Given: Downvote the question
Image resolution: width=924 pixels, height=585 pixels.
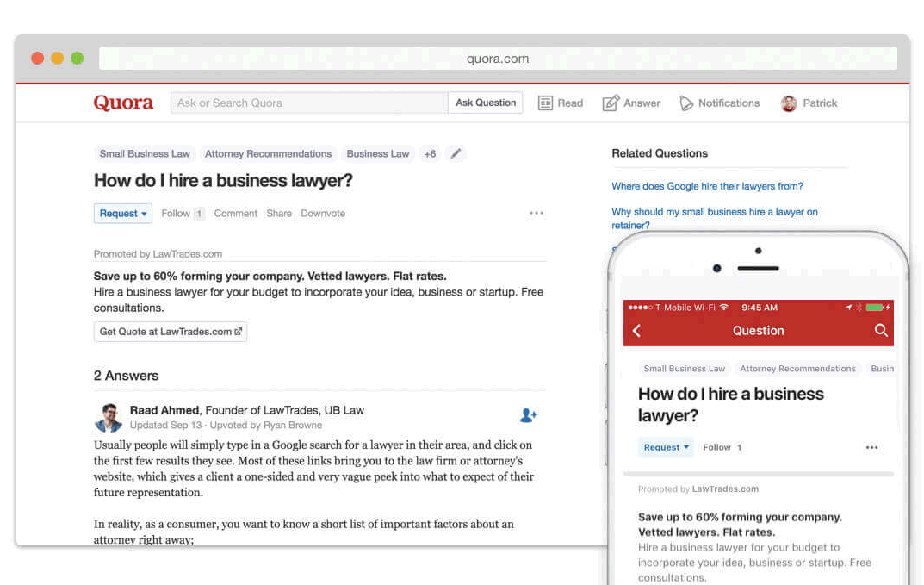Looking at the screenshot, I should click(x=323, y=214).
